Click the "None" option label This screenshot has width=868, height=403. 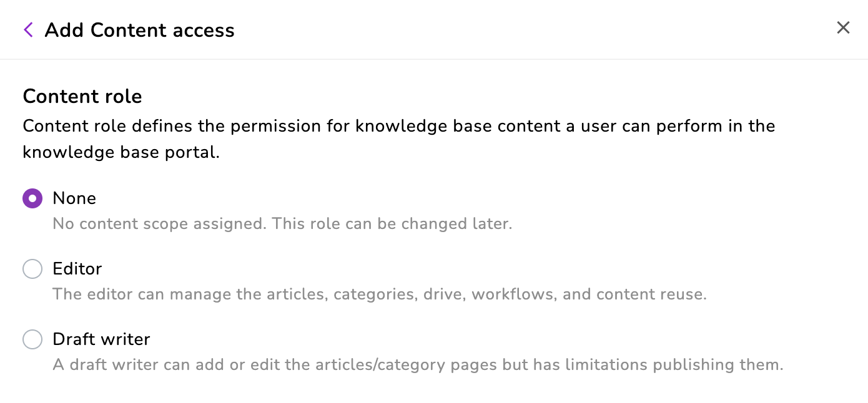pyautogui.click(x=74, y=198)
